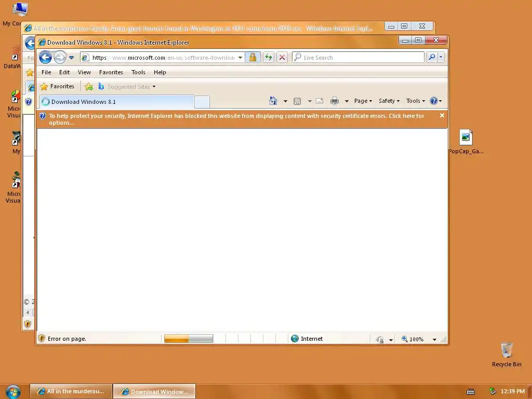Image resolution: width=532 pixels, height=399 pixels.
Task: Click Back arrow in background hornets window
Action: coord(30,43)
